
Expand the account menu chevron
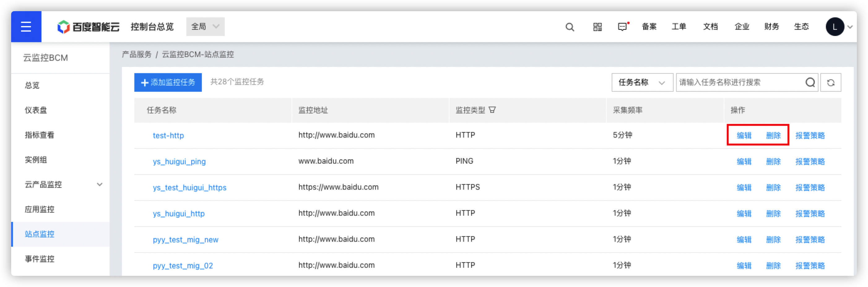(850, 27)
